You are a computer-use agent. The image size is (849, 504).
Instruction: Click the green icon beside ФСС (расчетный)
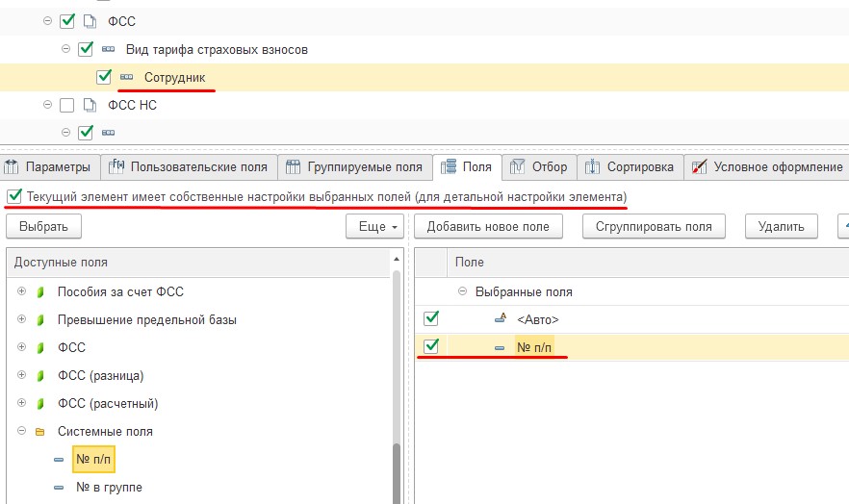[40, 403]
